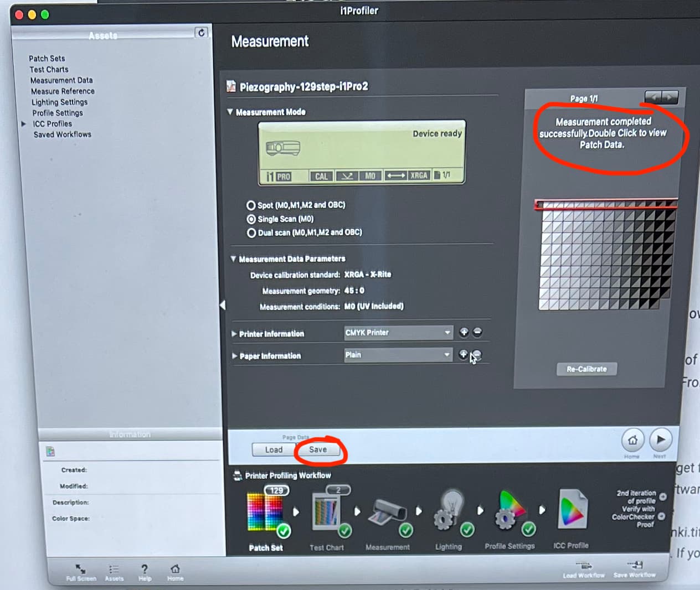Click the Load page data button
The image size is (700, 590).
274,450
